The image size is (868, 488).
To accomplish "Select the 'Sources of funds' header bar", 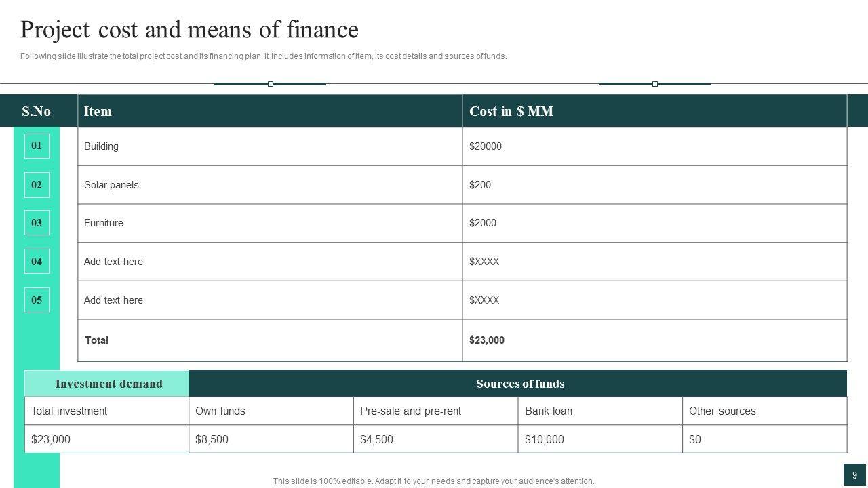I will coord(519,384).
